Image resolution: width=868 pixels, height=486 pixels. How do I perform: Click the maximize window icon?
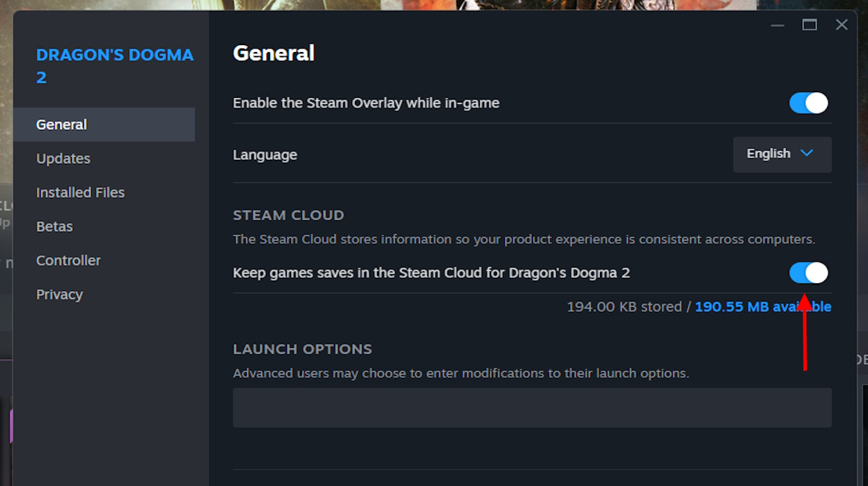[x=809, y=24]
